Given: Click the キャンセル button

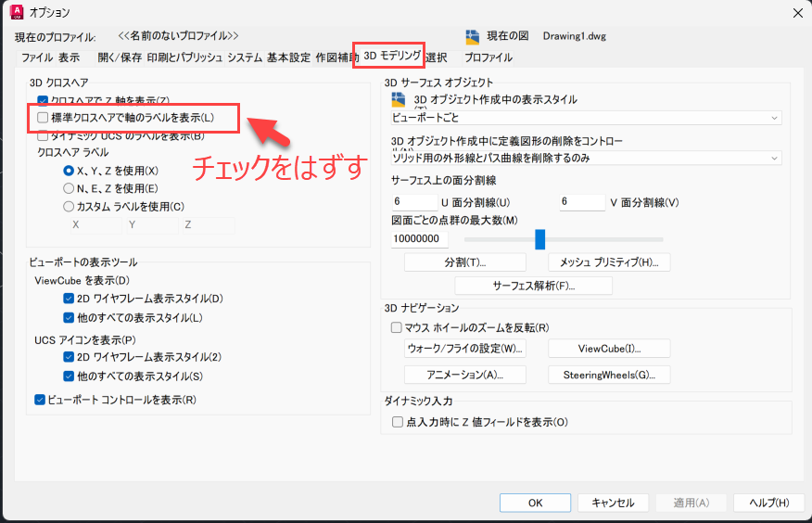Looking at the screenshot, I should click(x=613, y=503).
